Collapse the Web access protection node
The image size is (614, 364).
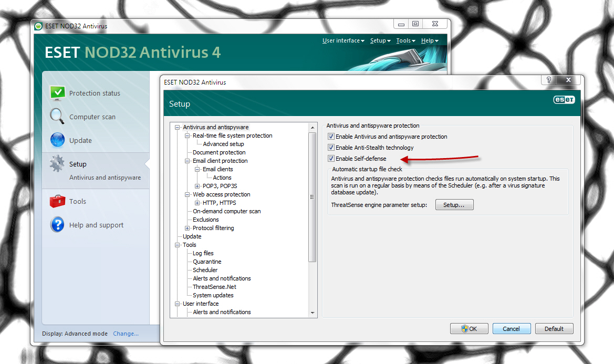[187, 194]
